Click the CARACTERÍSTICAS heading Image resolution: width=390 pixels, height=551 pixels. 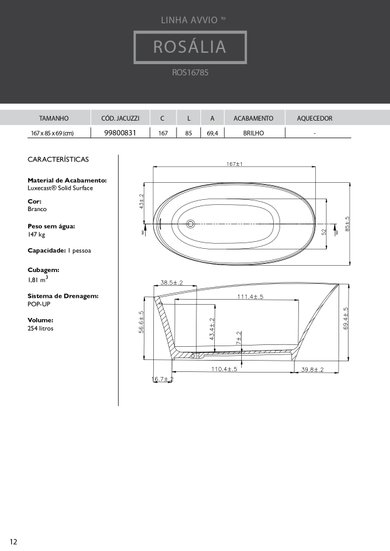[x=58, y=159]
